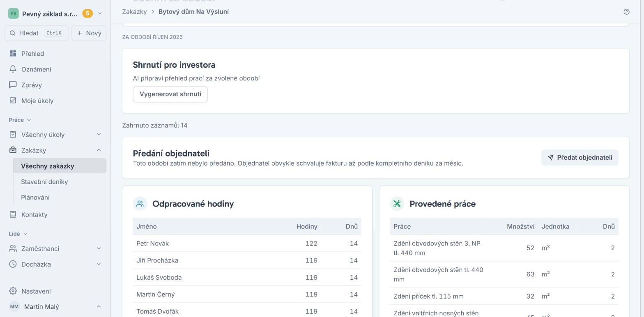Select the Petr Novák row name
The width and height of the screenshot is (644, 317).
[153, 244]
